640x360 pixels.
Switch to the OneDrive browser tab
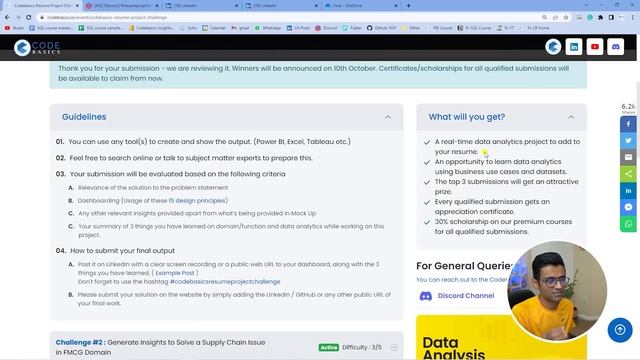coord(360,6)
